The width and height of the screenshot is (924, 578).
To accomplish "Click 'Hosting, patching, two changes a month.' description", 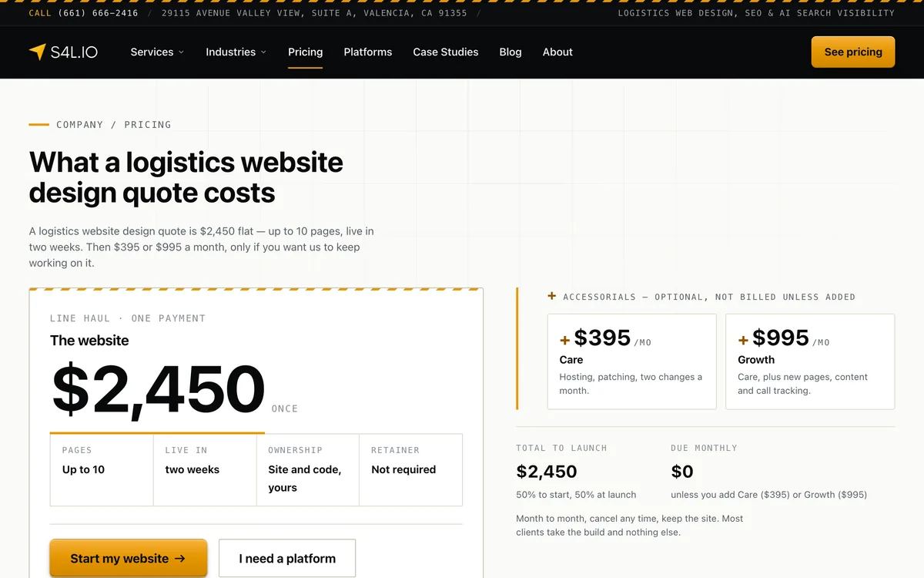I will [x=631, y=384].
